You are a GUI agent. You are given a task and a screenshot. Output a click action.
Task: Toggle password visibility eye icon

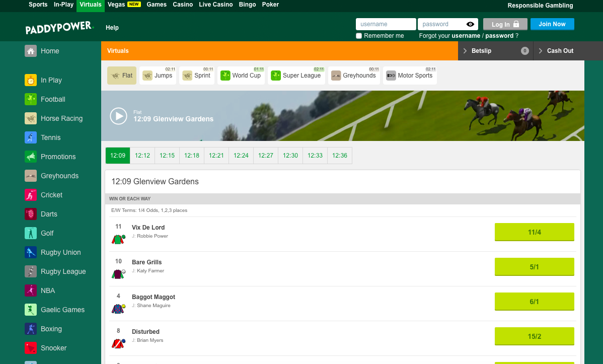click(470, 24)
